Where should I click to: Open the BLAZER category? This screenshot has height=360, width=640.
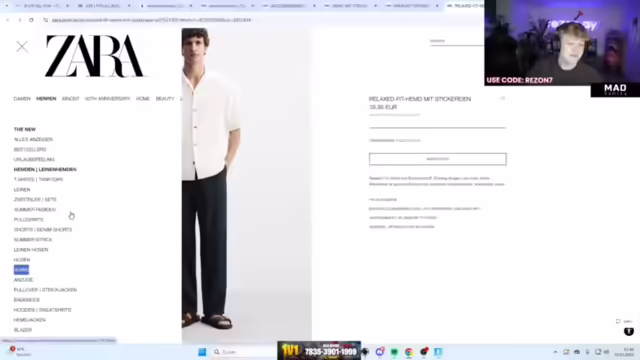point(23,330)
